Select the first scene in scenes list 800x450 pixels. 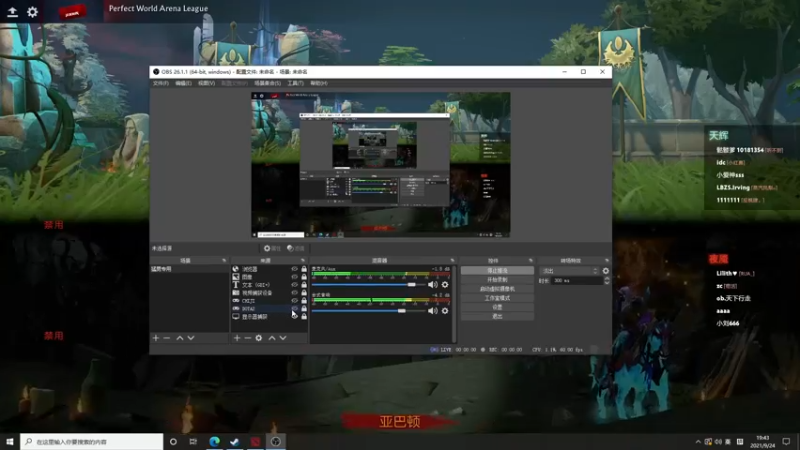point(189,269)
